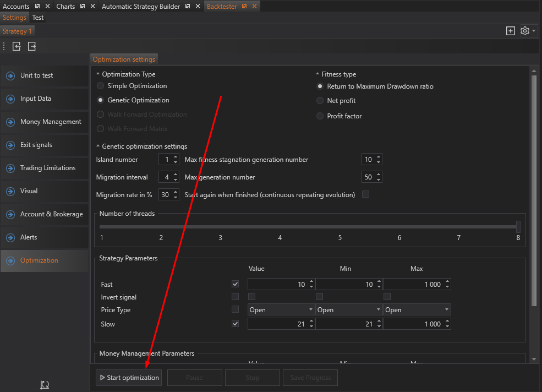Collapse the Genetic optimization settings section
This screenshot has height=392, width=542.
click(98, 146)
